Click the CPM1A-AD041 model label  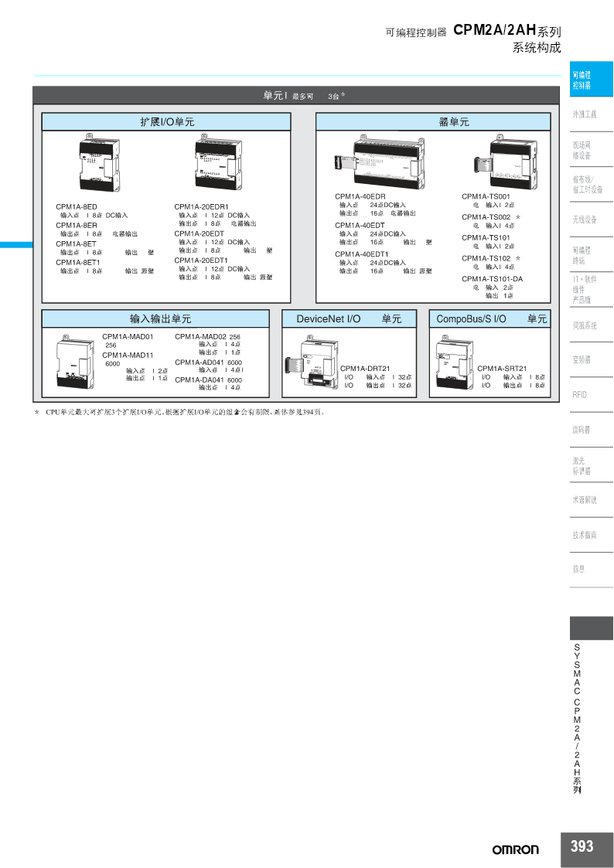click(200, 362)
